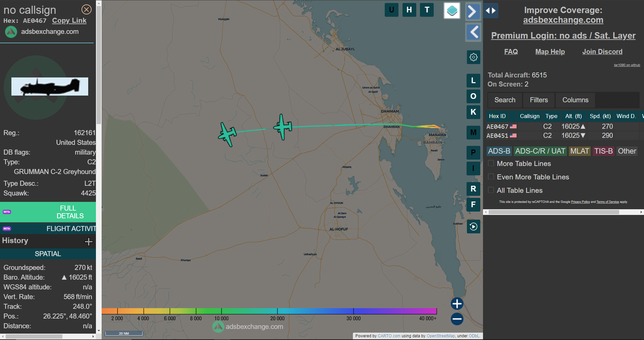Zoom in the map with plus

[457, 304]
